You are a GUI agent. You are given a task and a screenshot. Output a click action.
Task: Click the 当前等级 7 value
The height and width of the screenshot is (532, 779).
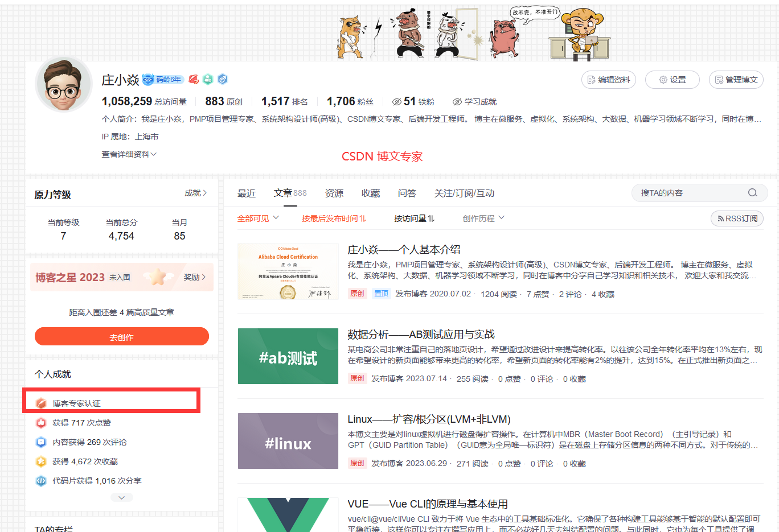(63, 236)
